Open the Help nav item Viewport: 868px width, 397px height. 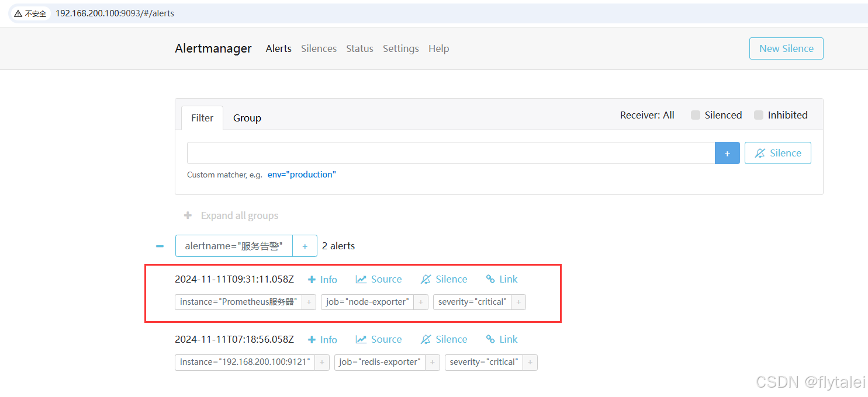tap(438, 48)
